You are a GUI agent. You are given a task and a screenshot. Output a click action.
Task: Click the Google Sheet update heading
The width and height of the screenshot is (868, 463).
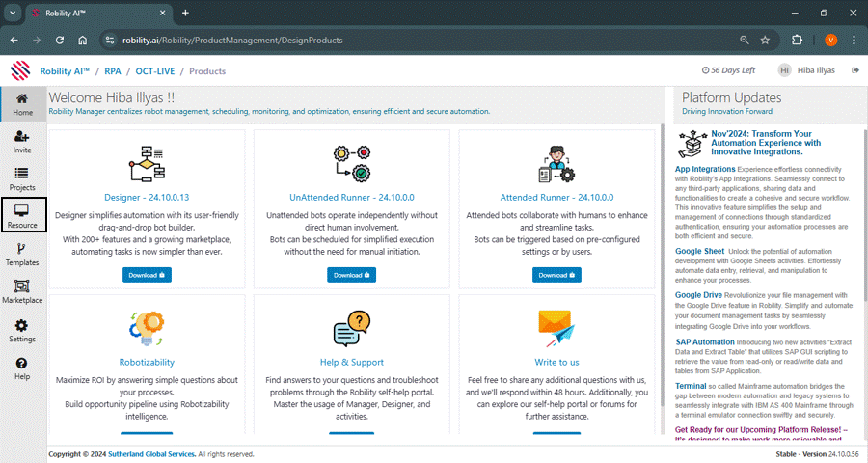(x=699, y=251)
